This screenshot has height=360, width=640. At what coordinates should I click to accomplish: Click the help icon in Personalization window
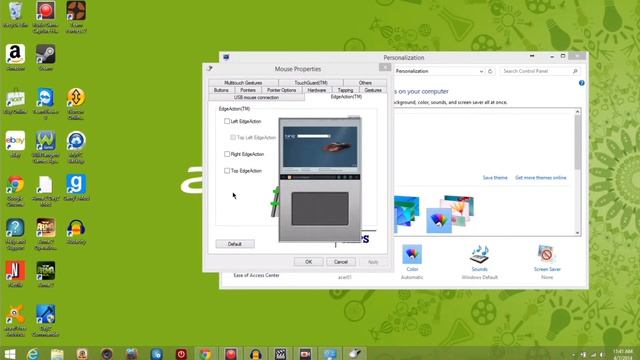[582, 83]
